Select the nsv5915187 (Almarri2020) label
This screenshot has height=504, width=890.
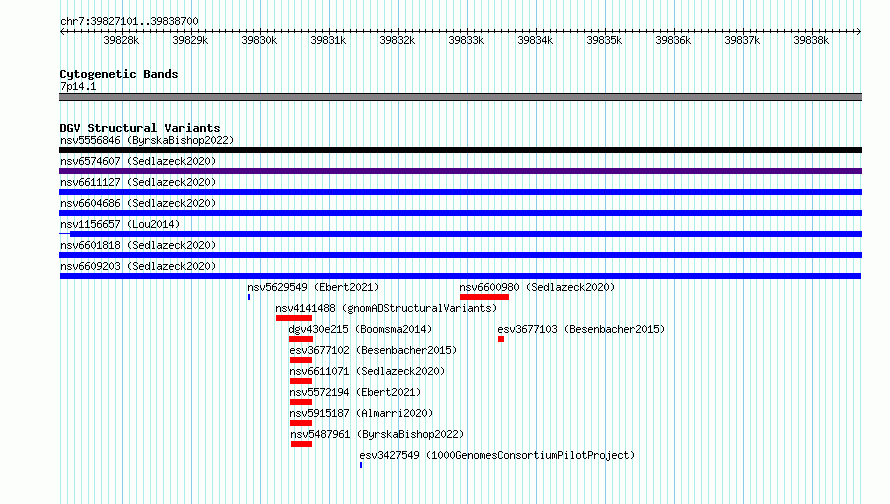(x=362, y=413)
